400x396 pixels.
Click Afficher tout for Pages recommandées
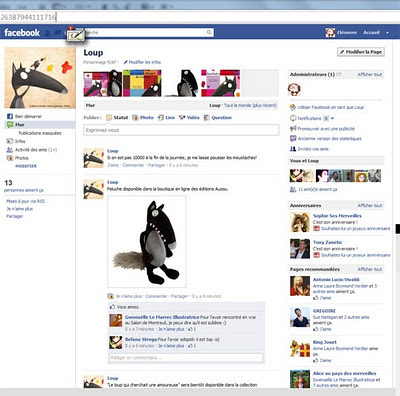(x=370, y=269)
